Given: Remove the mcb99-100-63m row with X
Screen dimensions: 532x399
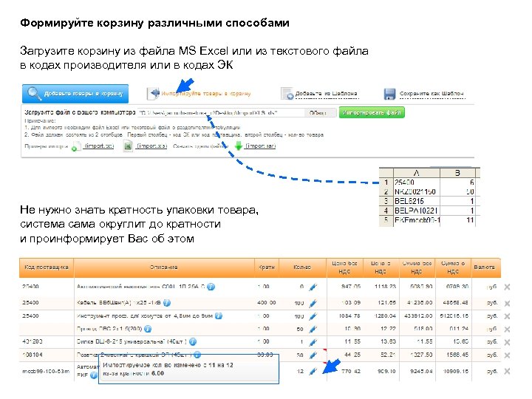Looking at the screenshot, I should (507, 372).
